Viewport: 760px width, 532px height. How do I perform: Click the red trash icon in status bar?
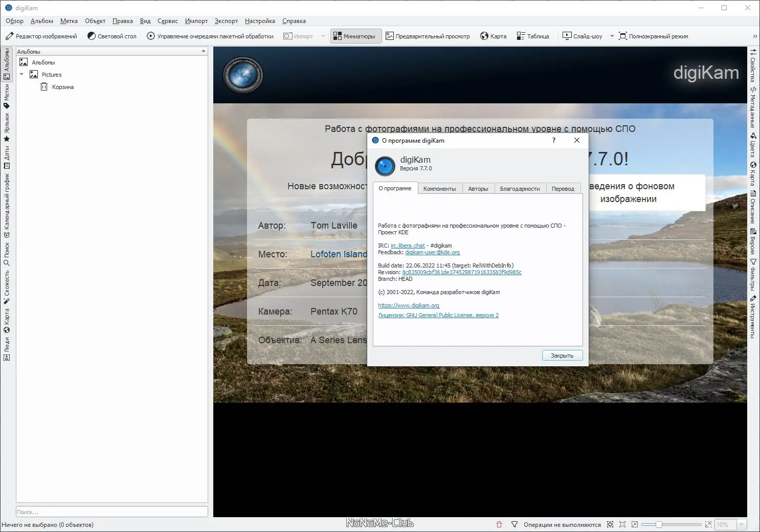499,524
